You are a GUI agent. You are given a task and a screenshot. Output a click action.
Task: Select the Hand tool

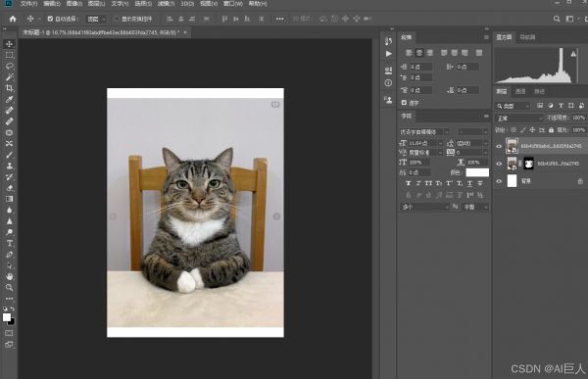pyautogui.click(x=9, y=276)
